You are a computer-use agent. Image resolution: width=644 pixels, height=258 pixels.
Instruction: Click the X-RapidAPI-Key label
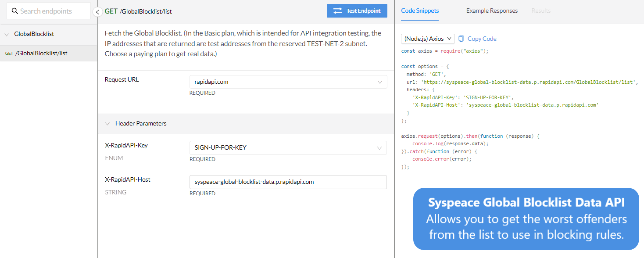pos(126,145)
